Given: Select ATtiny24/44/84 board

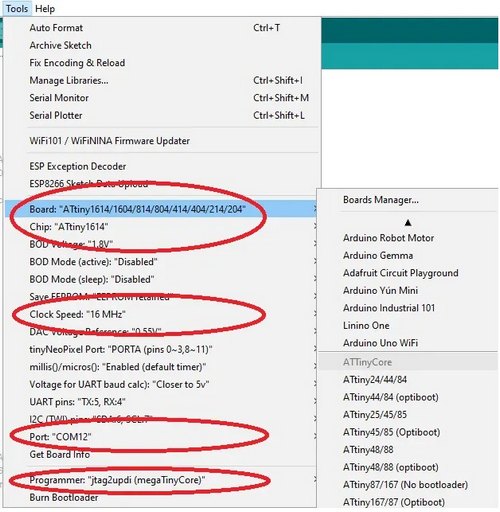Looking at the screenshot, I should pyautogui.click(x=408, y=380).
